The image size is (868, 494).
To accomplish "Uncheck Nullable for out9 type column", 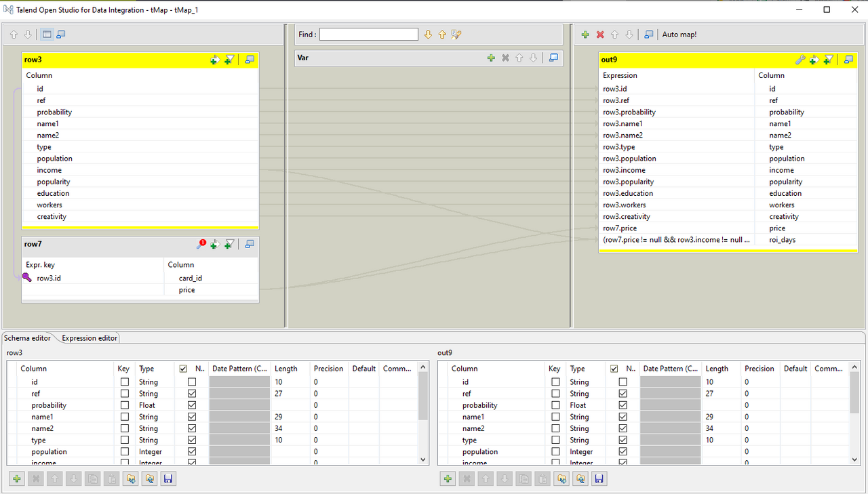I will pos(623,440).
